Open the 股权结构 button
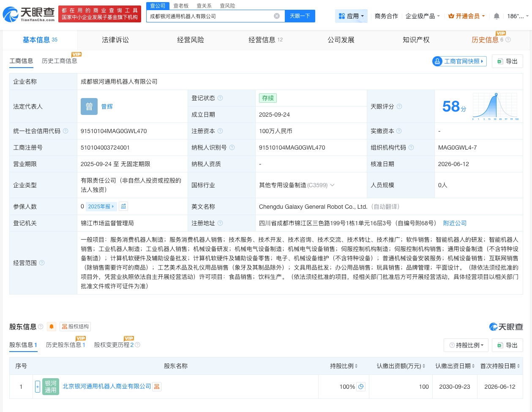 click(x=75, y=327)
